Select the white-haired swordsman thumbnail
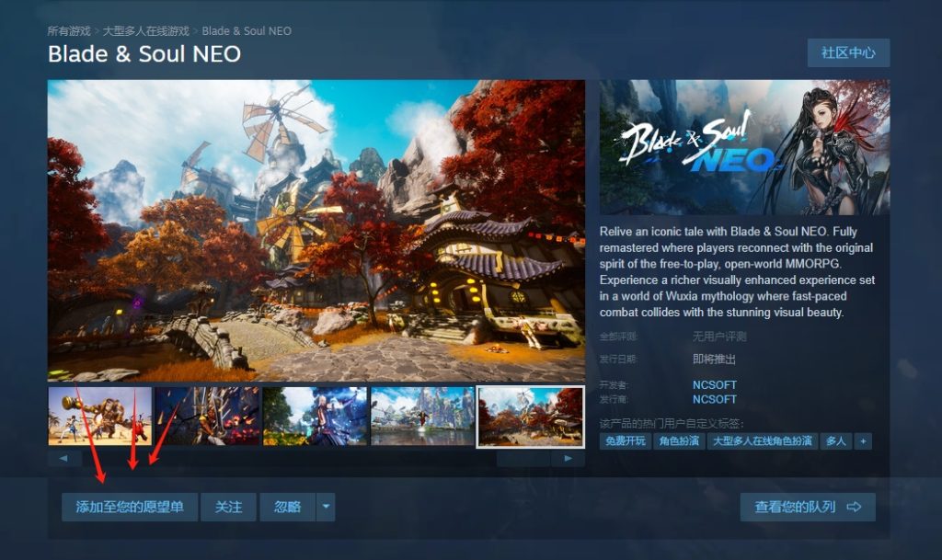This screenshot has width=942, height=560. pos(315,416)
